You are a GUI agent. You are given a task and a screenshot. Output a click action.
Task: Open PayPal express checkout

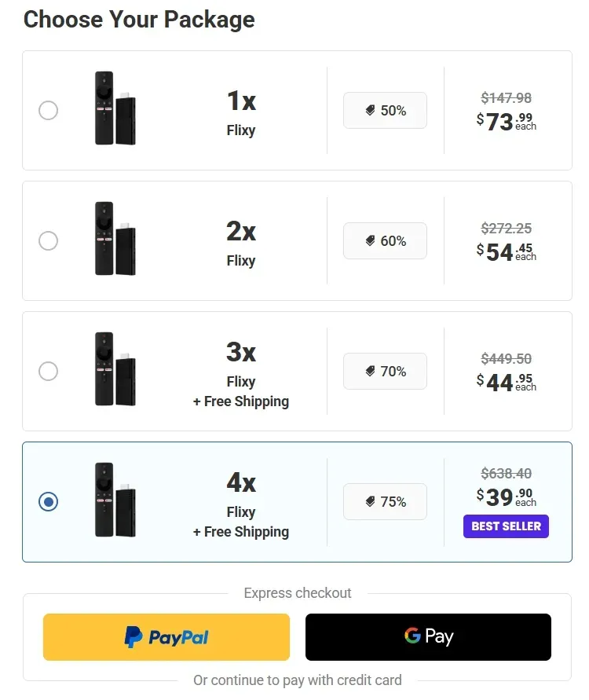tap(166, 637)
